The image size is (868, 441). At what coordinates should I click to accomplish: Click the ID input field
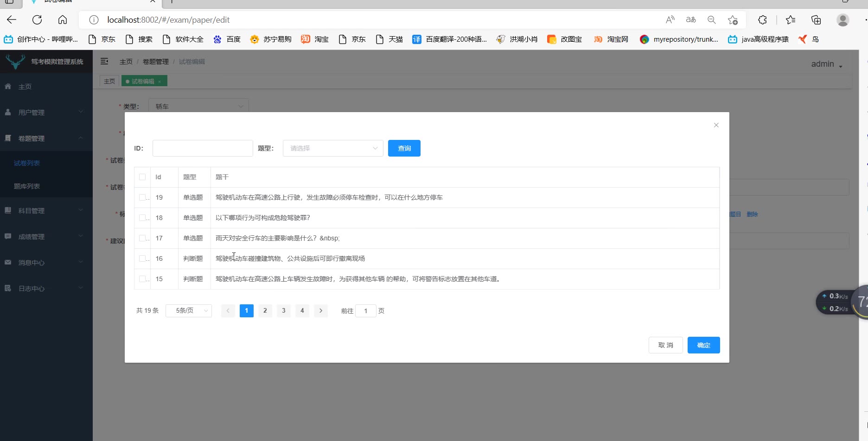click(203, 148)
